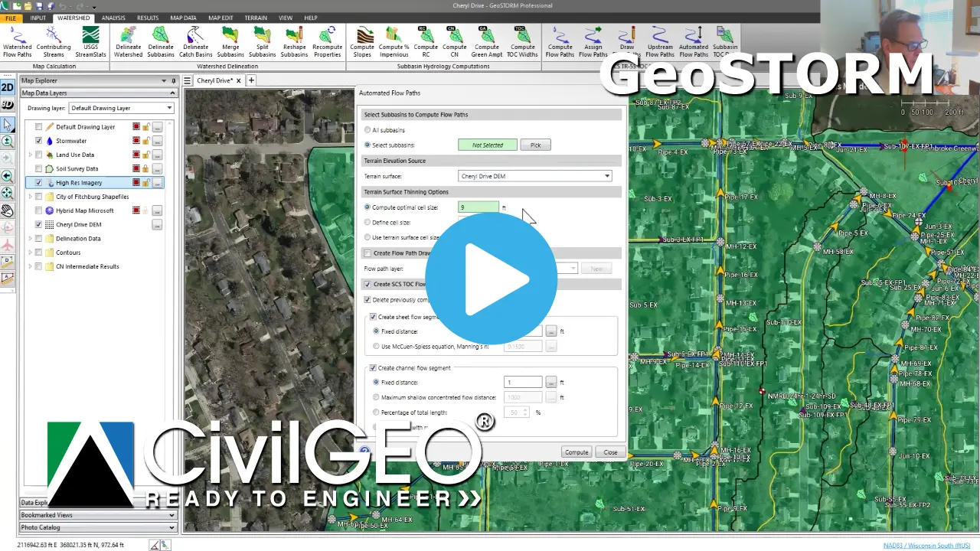
Task: Click browse button beside channel Fixed distance
Action: tap(550, 382)
